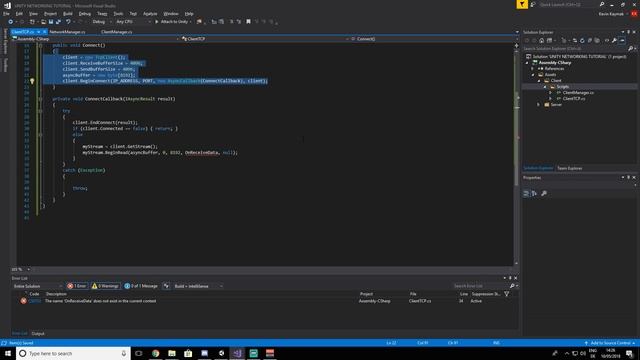This screenshot has width=640, height=360.
Task: Click the Description column header in Error List
Action: tap(56, 294)
